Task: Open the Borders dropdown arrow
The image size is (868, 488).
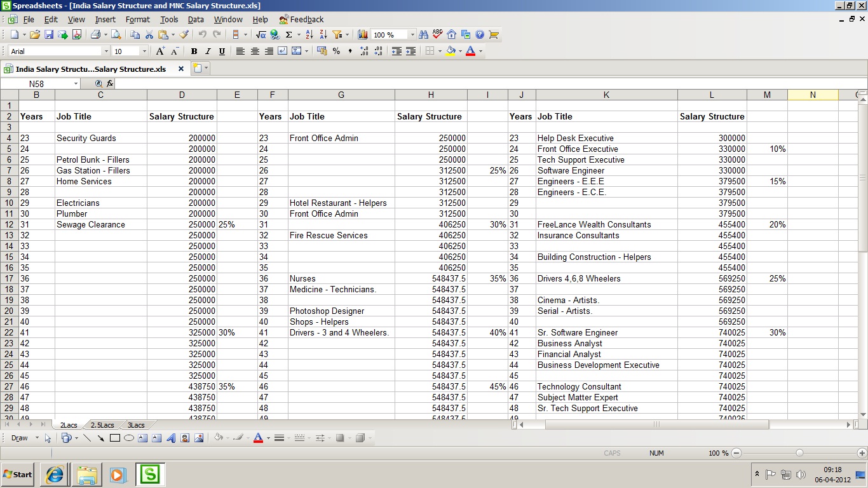Action: point(439,51)
